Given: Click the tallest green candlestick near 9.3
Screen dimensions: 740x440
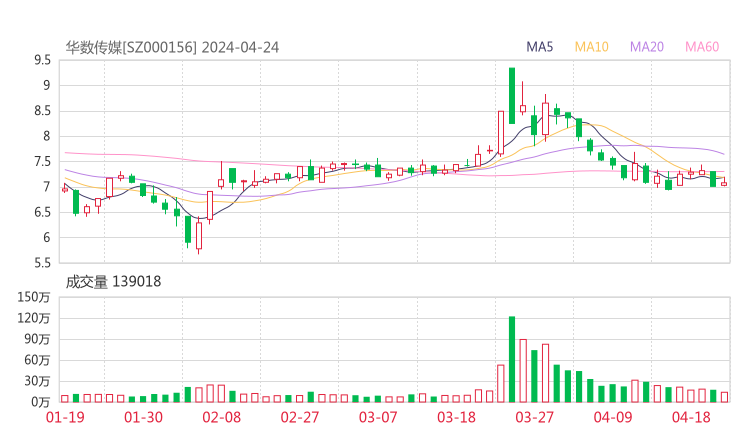Looking at the screenshot, I should (512, 96).
